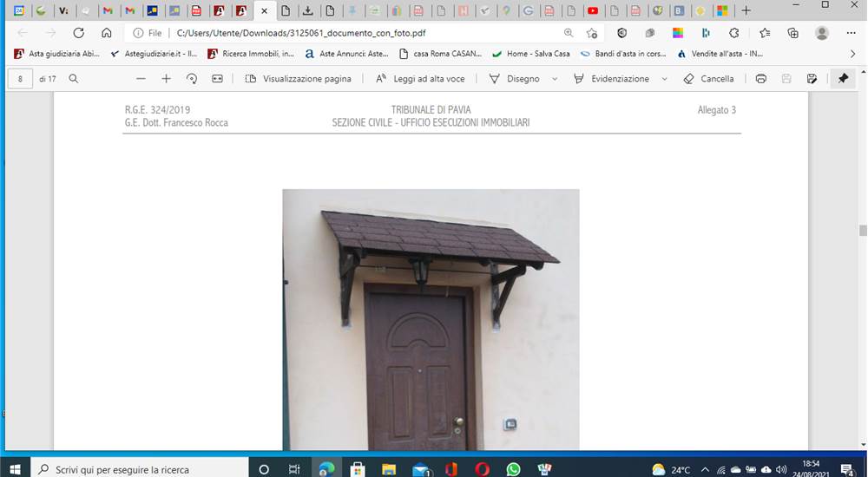The image size is (868, 477).
Task: Click the volume speaker icon
Action: (x=782, y=469)
